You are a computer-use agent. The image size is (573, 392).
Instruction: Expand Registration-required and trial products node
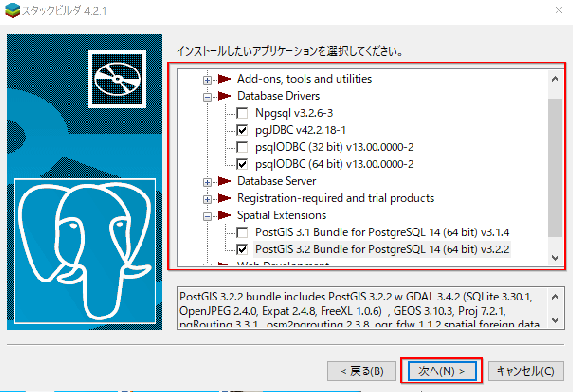207,199
